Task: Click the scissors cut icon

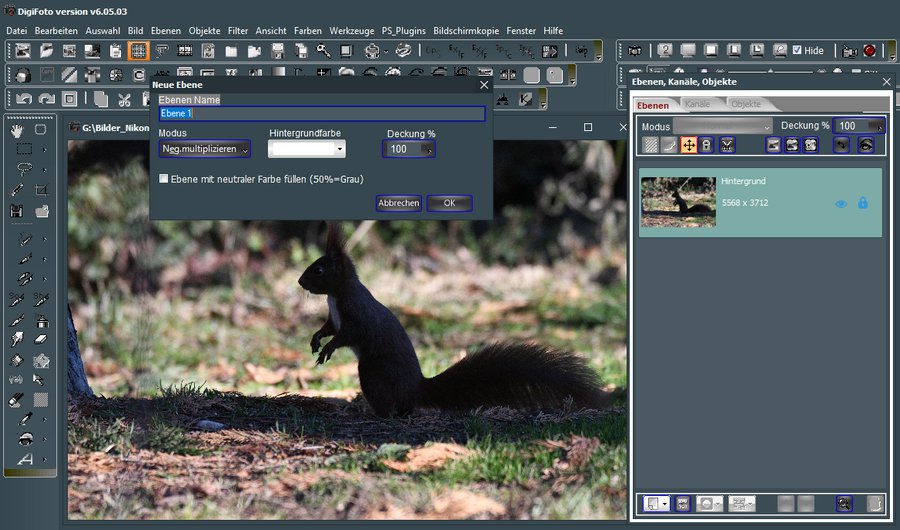Action: tap(125, 98)
